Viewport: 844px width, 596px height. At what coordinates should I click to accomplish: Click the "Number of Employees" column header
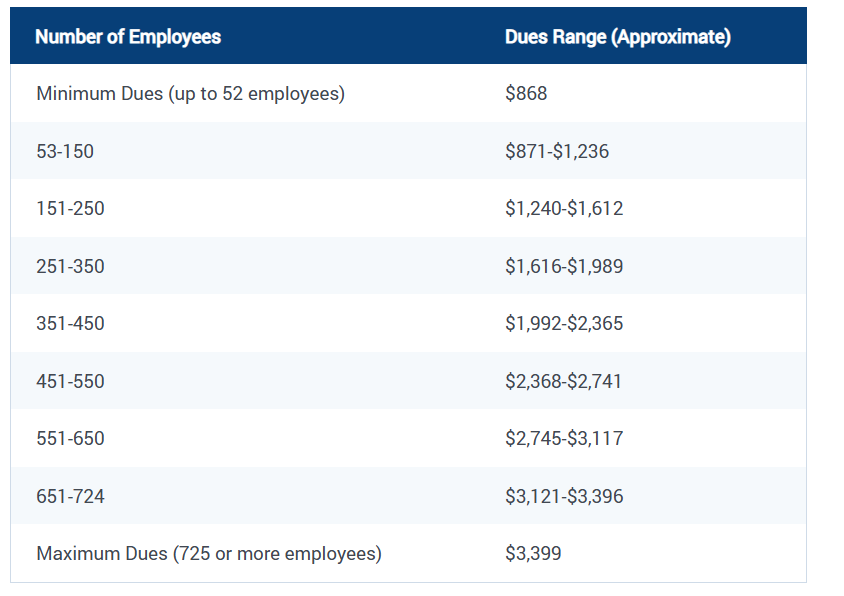[x=128, y=37]
